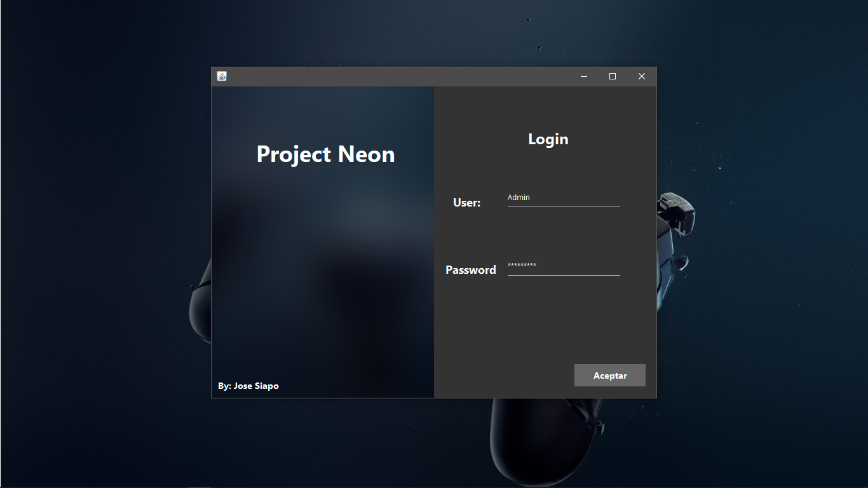The width and height of the screenshot is (868, 488).
Task: Minimize the Project Neon window
Action: click(x=583, y=76)
